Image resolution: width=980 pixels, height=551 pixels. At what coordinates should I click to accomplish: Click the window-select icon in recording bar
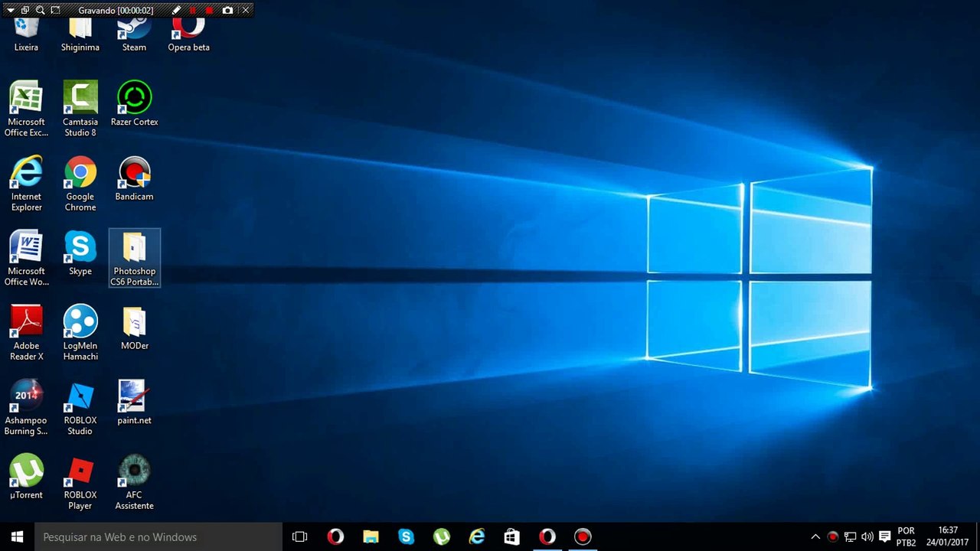click(x=25, y=11)
